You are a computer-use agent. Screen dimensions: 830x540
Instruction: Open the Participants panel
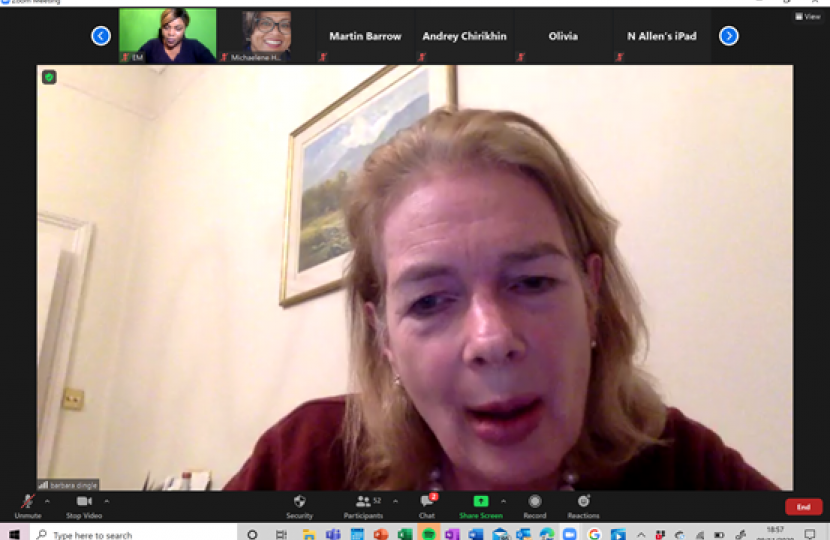point(362,505)
